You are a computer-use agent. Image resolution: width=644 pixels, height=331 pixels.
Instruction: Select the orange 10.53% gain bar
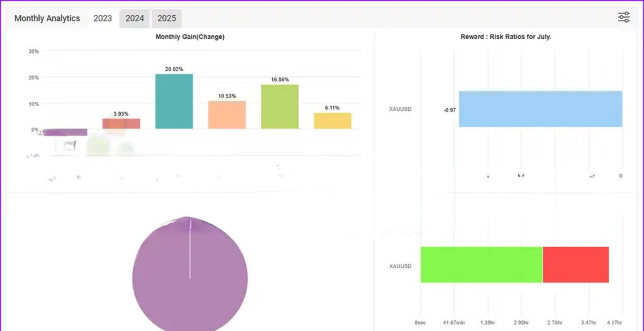pos(227,115)
